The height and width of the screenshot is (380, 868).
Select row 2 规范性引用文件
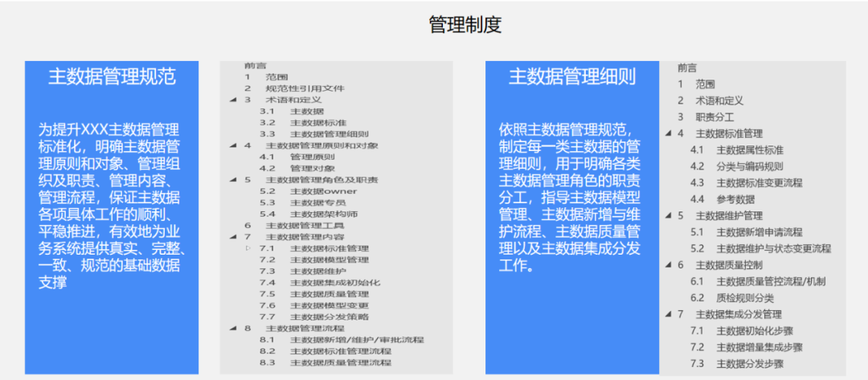[294, 88]
